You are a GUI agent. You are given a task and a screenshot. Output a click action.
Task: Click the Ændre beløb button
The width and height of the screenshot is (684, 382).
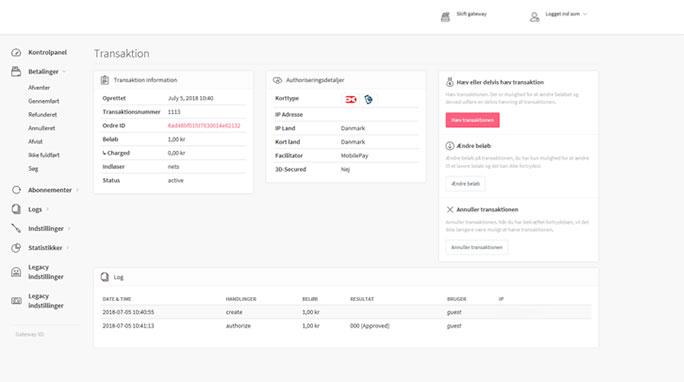pos(465,184)
